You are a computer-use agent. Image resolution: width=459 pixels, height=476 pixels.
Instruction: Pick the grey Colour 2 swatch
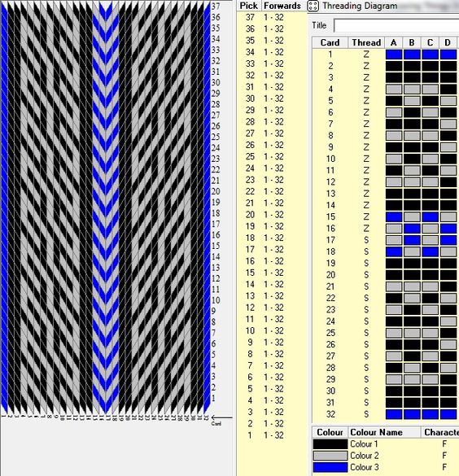pyautogui.click(x=330, y=456)
